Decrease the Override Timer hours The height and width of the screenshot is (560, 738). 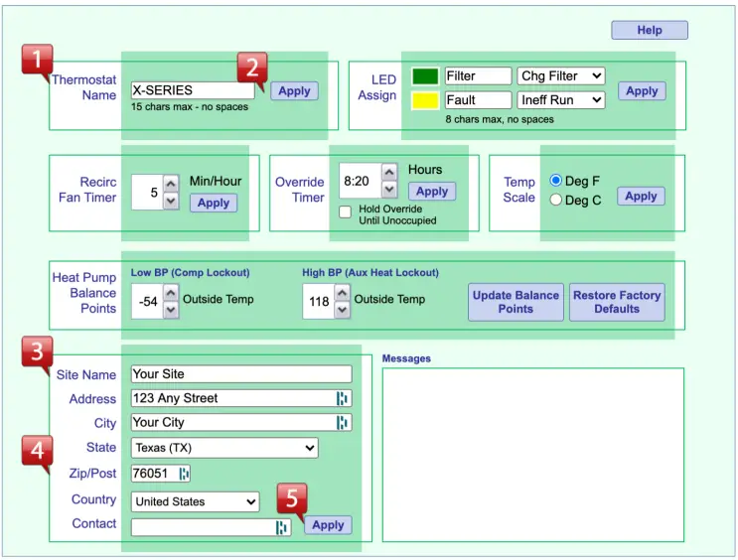click(x=388, y=190)
